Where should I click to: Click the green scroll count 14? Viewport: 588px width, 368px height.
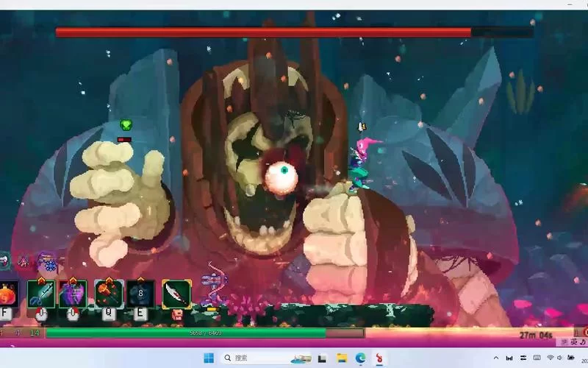[x=35, y=333]
